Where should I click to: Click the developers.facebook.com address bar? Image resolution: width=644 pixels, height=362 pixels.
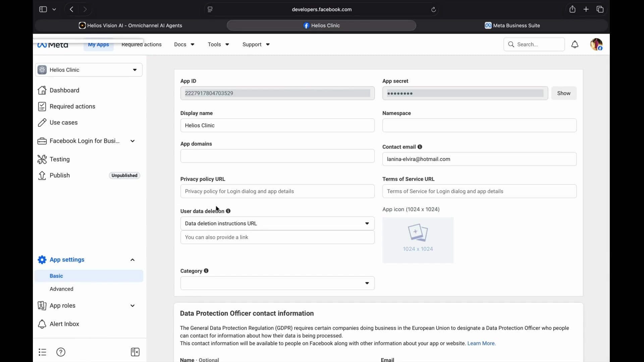tap(322, 9)
